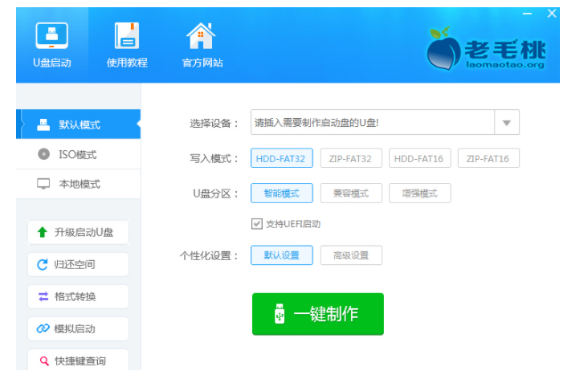Expand the 选择设备 dropdown arrow
Viewport: 588px width, 383px height.
click(507, 123)
